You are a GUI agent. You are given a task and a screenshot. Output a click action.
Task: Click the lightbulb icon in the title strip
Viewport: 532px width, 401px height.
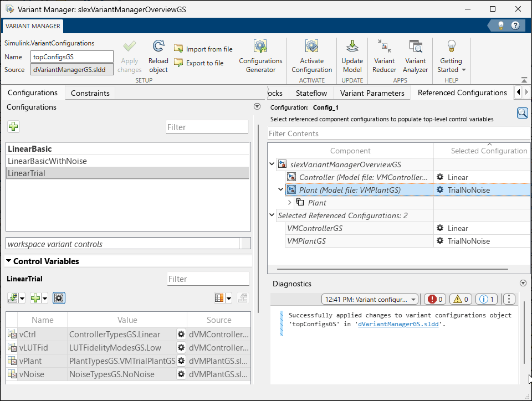[x=500, y=25]
